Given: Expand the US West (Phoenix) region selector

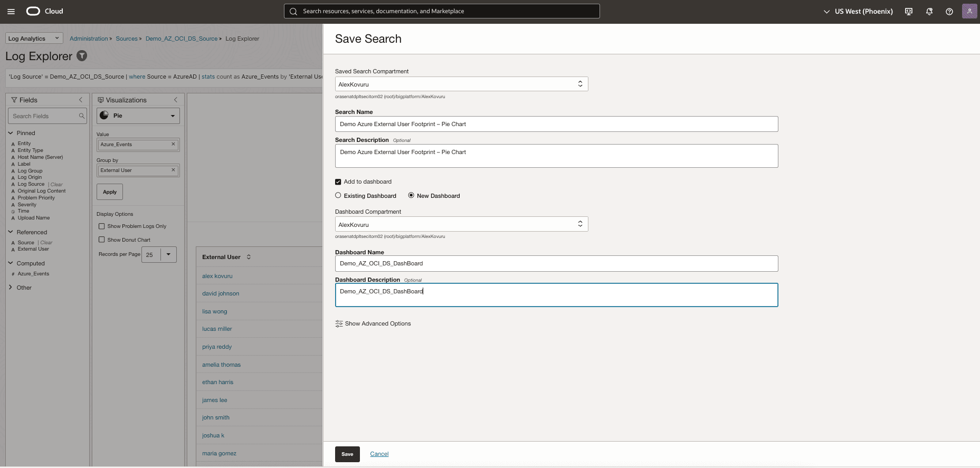Looking at the screenshot, I should 859,11.
